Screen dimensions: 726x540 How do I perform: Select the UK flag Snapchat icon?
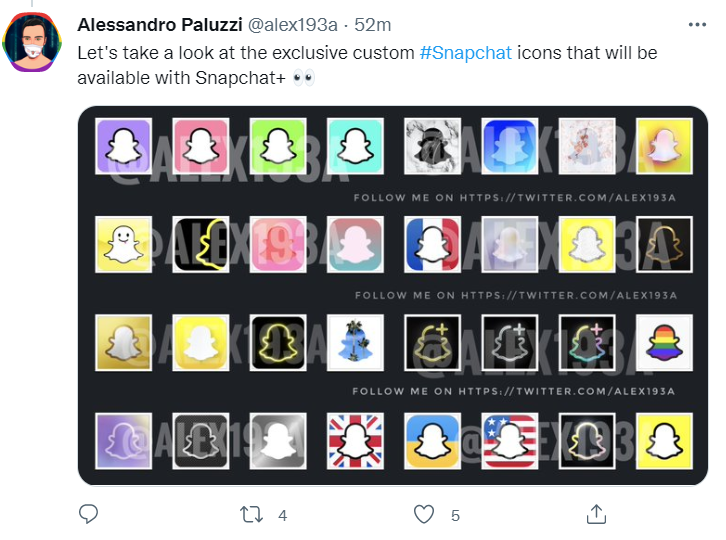(x=356, y=441)
